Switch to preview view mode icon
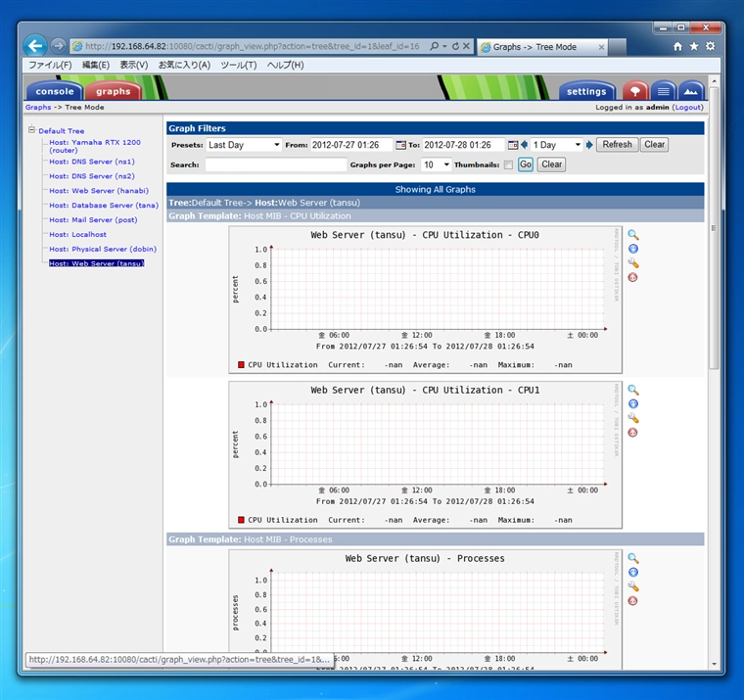The width and height of the screenshot is (744, 700). (691, 91)
